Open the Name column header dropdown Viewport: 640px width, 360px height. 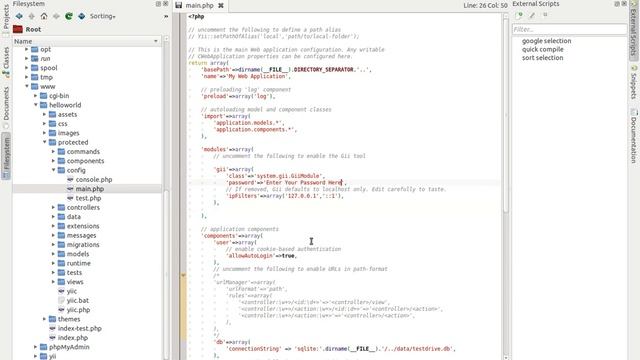click(156, 41)
